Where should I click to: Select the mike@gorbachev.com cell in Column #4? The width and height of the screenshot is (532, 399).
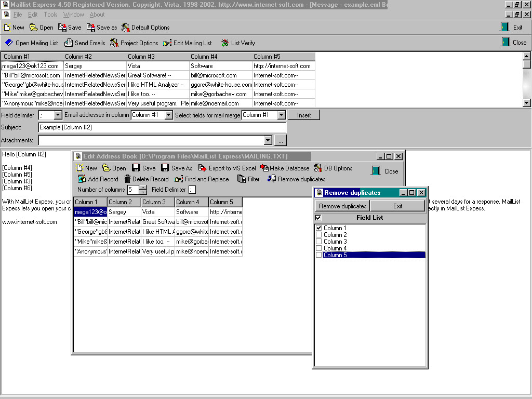(x=221, y=94)
